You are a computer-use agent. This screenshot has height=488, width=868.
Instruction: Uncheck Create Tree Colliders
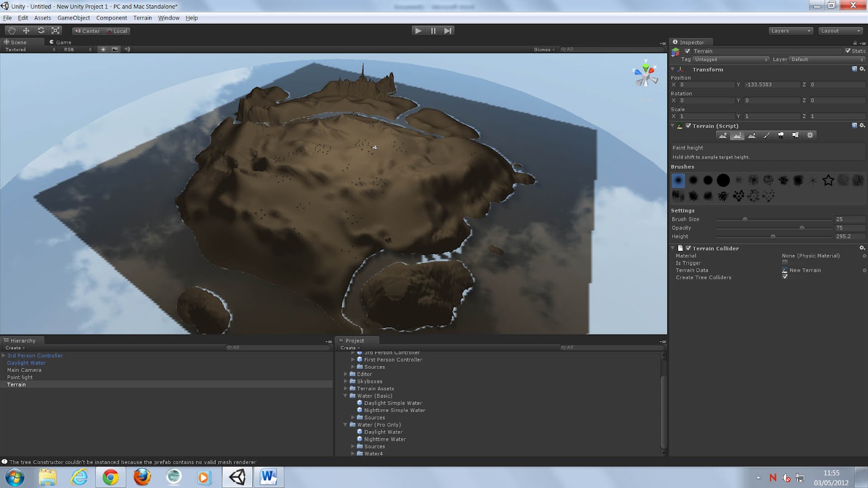[x=784, y=277]
